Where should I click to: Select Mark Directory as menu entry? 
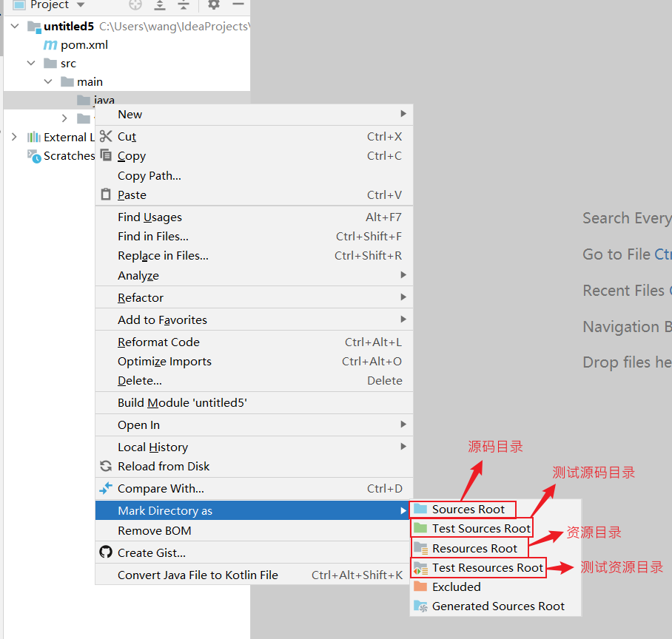254,510
